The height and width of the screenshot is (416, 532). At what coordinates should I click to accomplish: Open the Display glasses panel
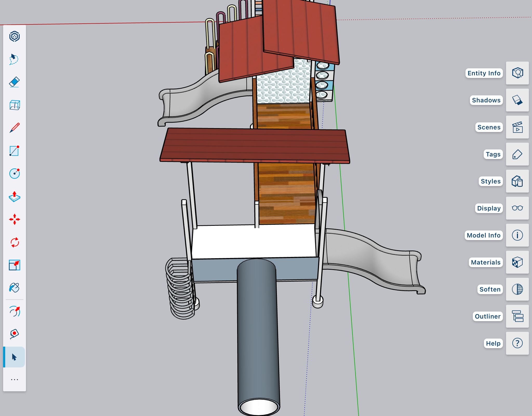coord(517,208)
